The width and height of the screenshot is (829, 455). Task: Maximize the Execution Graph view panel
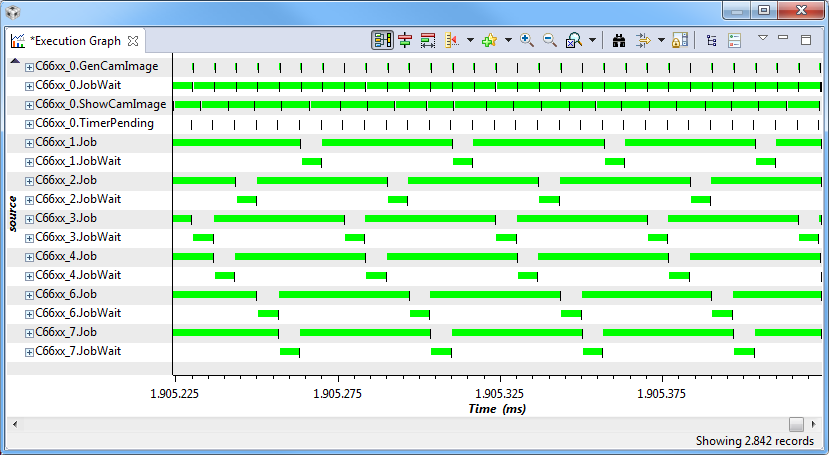pyautogui.click(x=806, y=40)
